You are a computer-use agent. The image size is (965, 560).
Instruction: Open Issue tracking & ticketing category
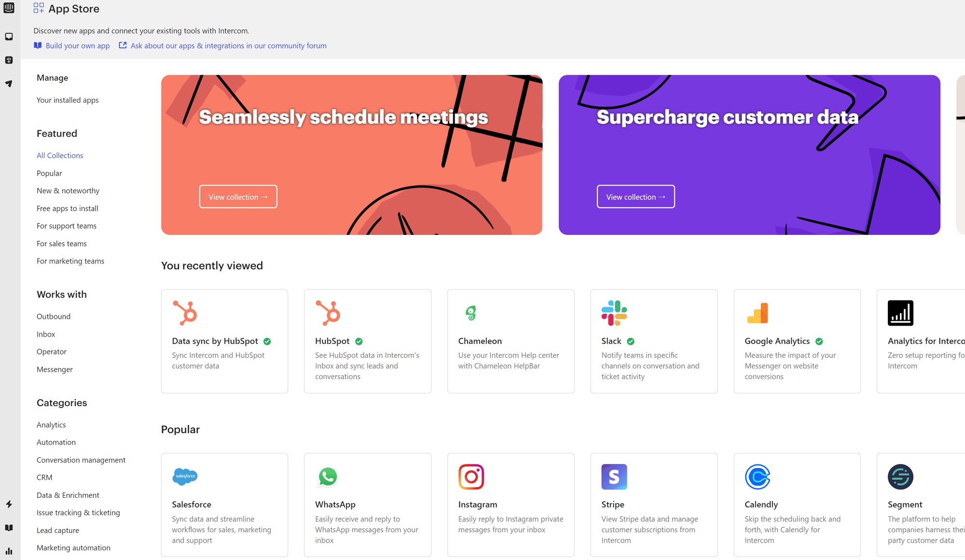[x=78, y=513]
